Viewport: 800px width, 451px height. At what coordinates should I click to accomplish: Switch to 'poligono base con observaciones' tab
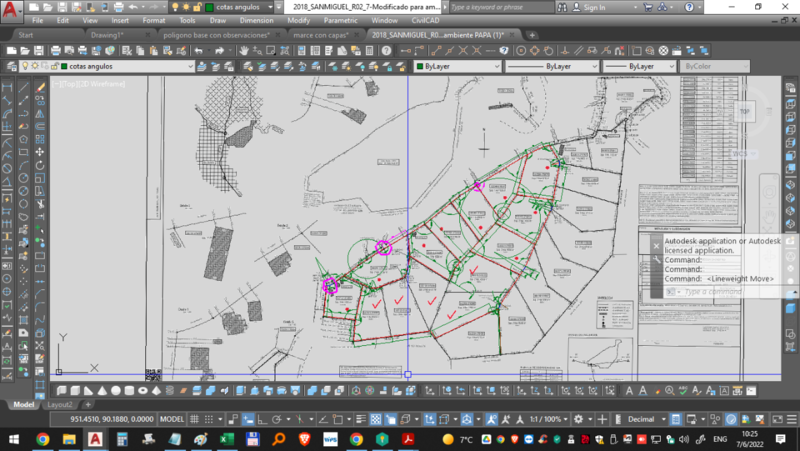(214, 34)
